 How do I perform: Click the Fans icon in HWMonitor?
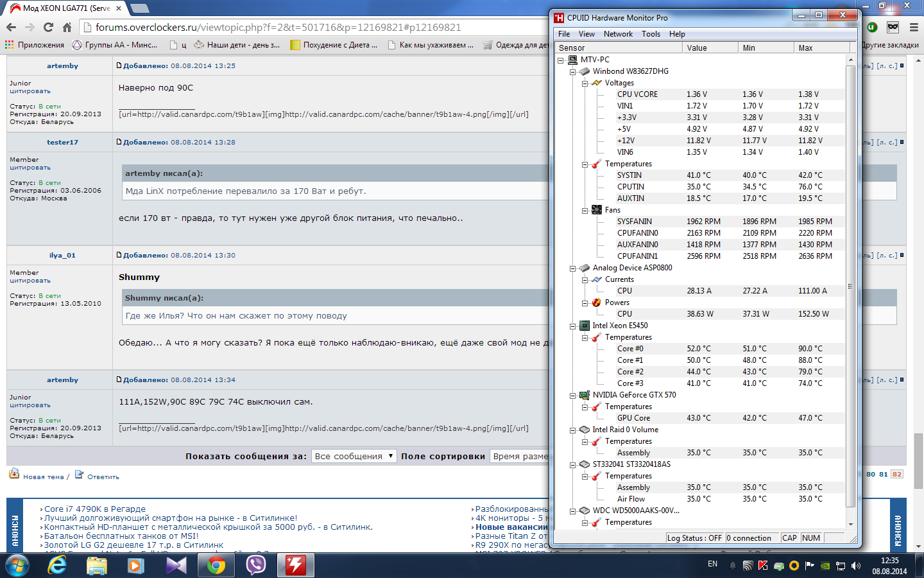coord(597,210)
